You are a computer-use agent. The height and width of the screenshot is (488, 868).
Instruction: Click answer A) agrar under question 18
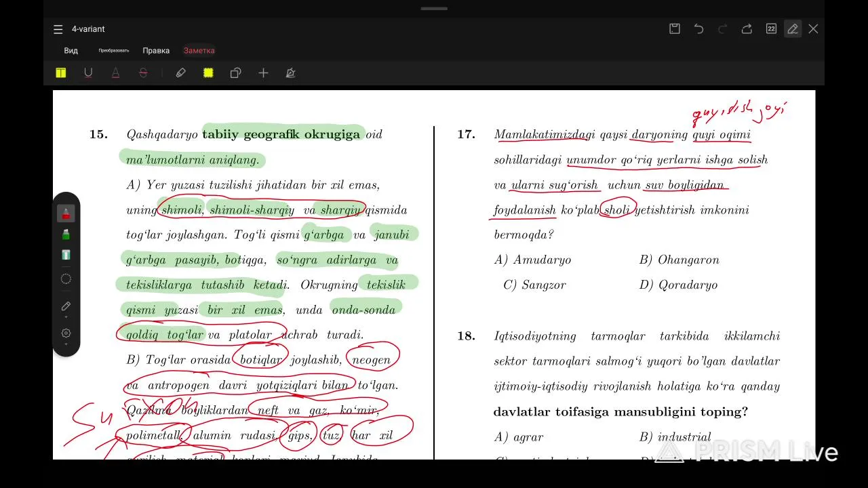point(519,438)
